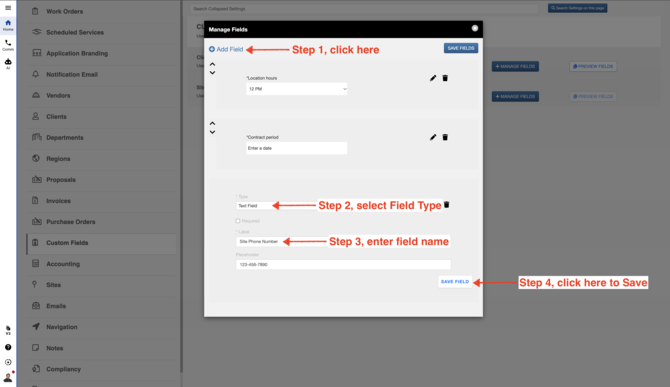Click the Save Field button
The width and height of the screenshot is (670, 387).
tap(455, 281)
